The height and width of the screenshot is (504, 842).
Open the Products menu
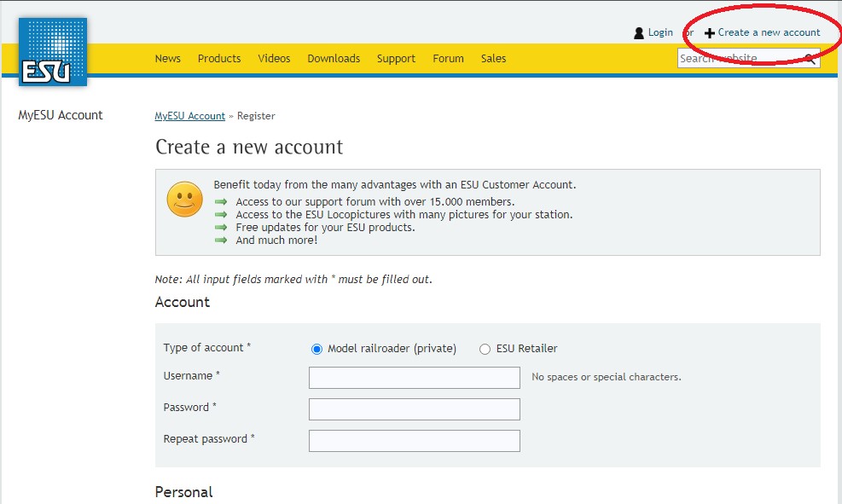pyautogui.click(x=219, y=59)
